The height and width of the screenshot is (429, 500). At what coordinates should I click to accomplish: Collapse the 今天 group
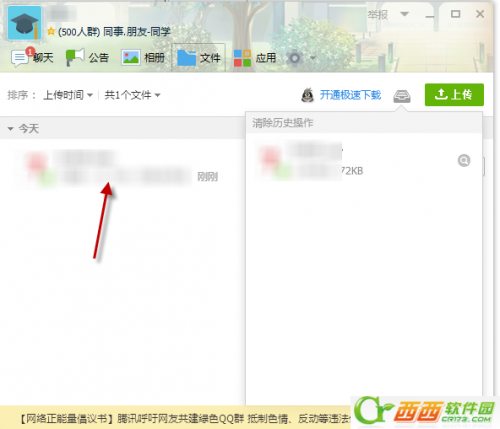pyautogui.click(x=10, y=128)
